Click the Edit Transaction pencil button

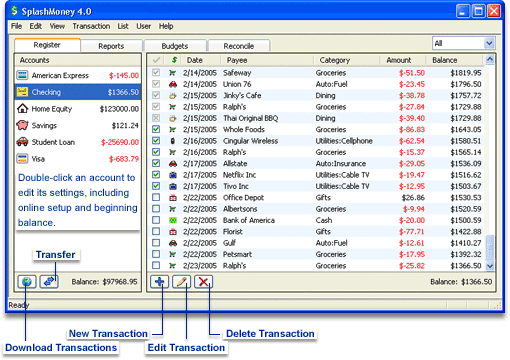pos(181,282)
